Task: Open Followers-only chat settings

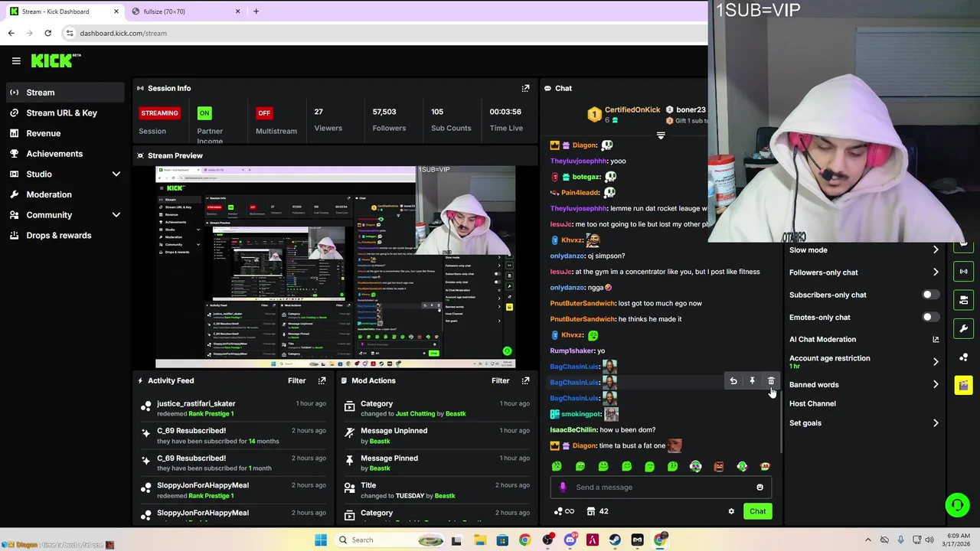Action: coord(864,272)
